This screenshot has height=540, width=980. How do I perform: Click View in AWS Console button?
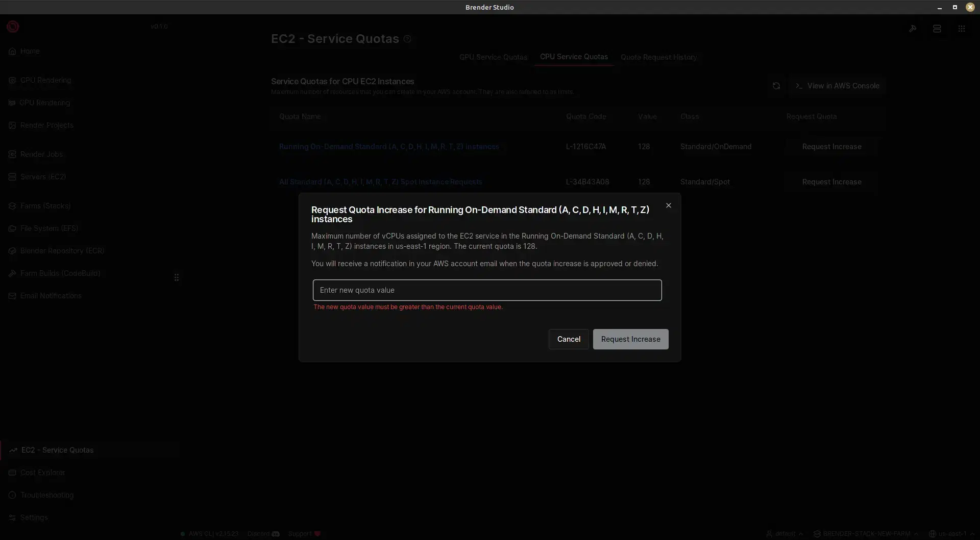837,86
